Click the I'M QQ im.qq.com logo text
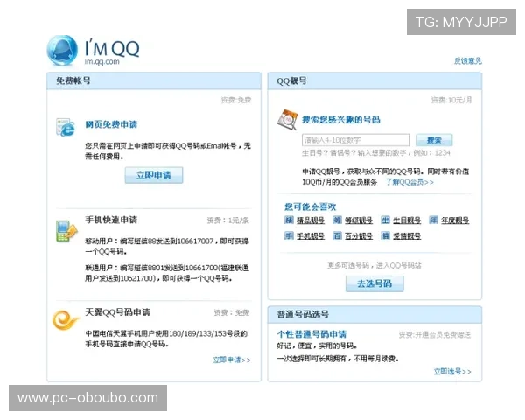Image resolution: width=525 pixels, height=420 pixels. [112, 52]
